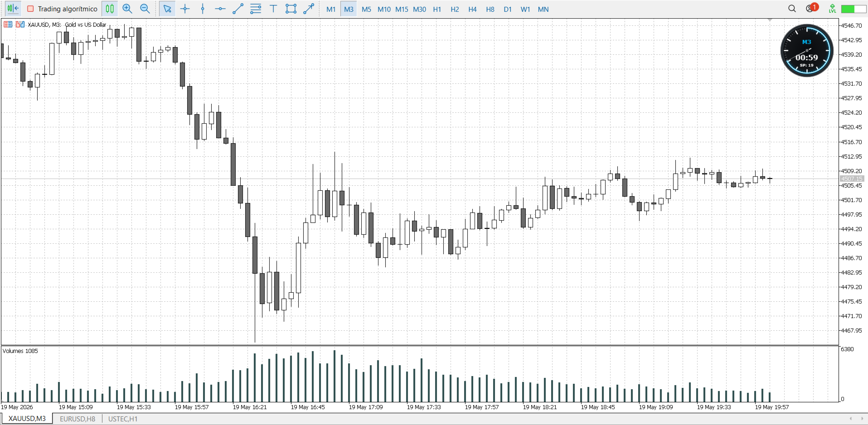Toggle Trading algorítmico on or off
Image resolution: width=868 pixels, height=425 pixels.
62,9
